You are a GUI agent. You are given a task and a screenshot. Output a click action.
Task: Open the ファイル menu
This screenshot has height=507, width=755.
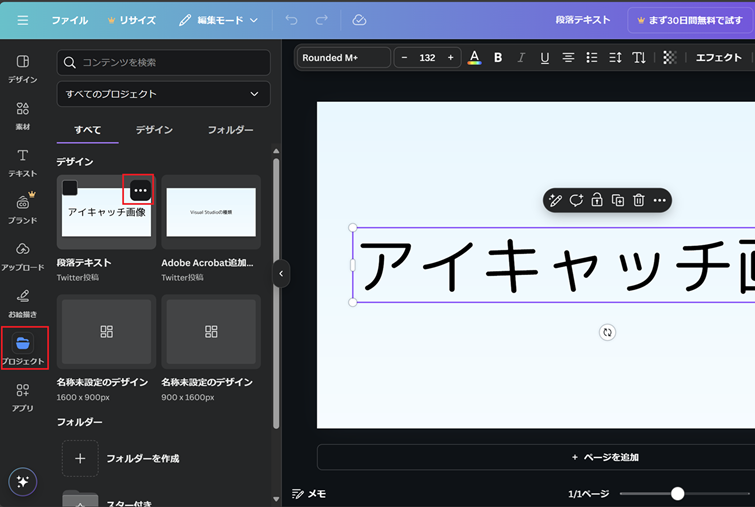tap(69, 20)
